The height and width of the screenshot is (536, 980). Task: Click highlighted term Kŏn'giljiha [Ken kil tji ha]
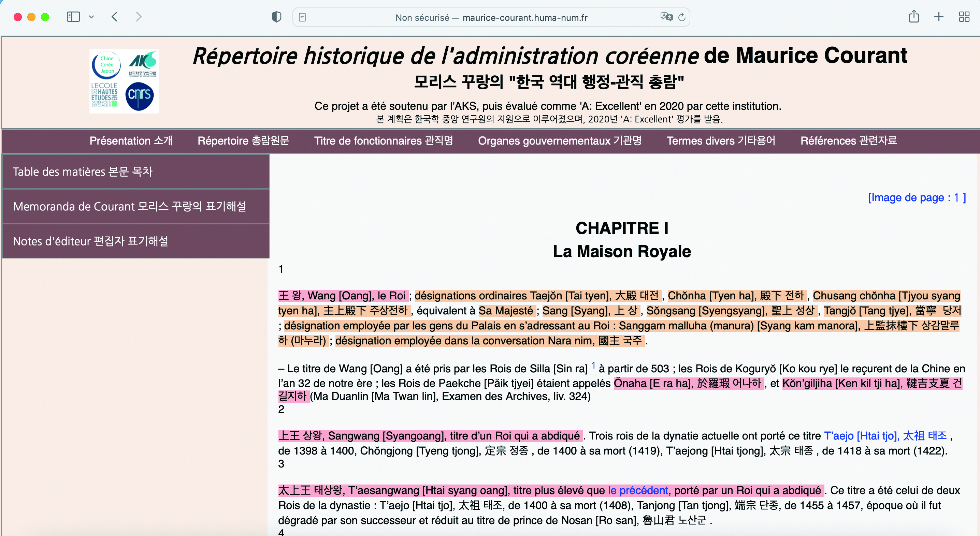coord(872,383)
